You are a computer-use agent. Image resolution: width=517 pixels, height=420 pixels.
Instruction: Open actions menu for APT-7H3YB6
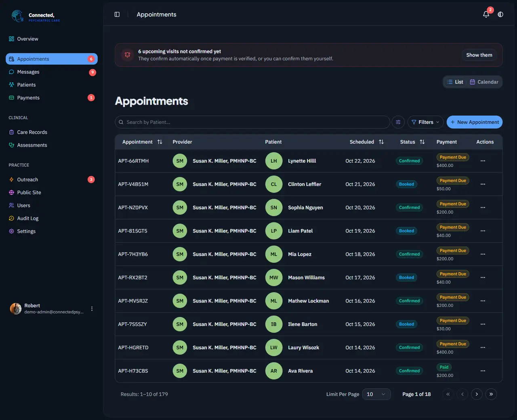coord(483,254)
